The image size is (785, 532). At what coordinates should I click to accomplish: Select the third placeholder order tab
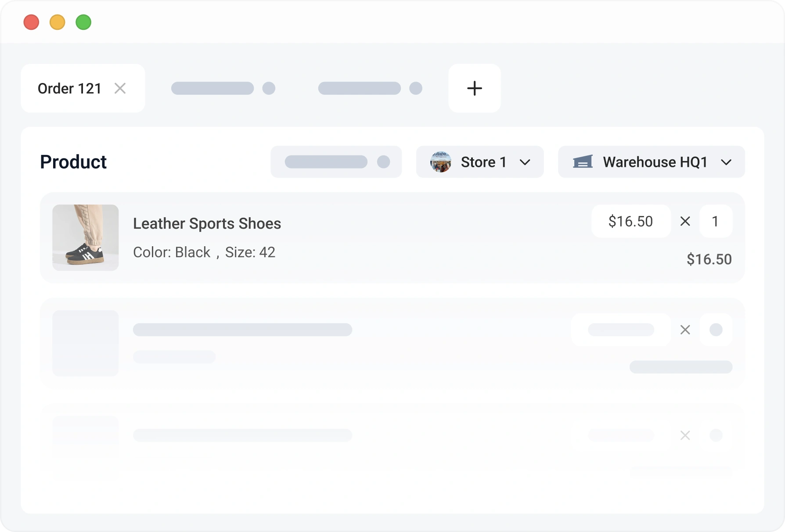point(370,88)
